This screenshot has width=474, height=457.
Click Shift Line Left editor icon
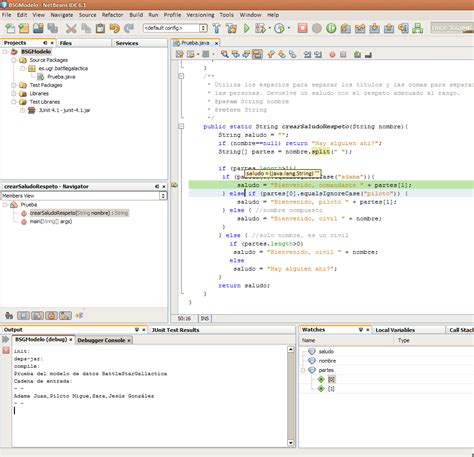point(307,54)
